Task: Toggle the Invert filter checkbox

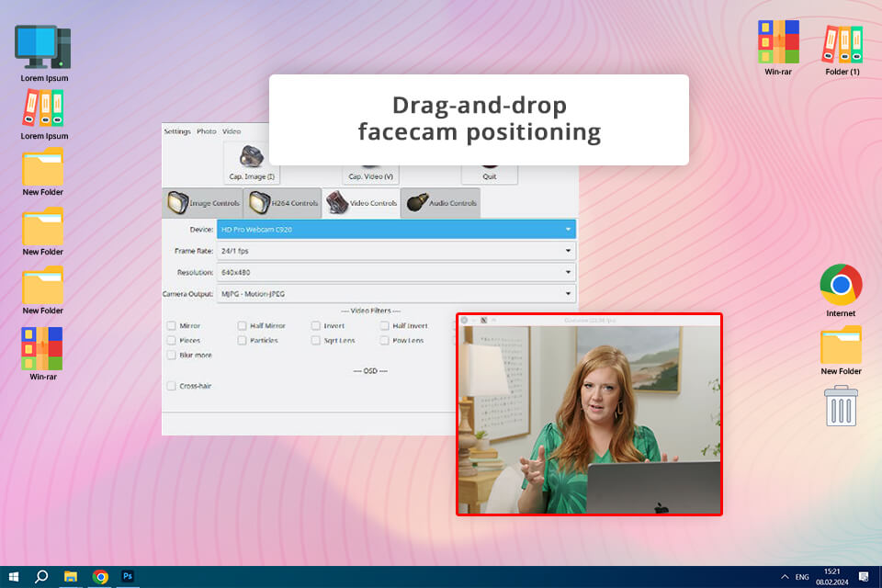Action: (315, 326)
